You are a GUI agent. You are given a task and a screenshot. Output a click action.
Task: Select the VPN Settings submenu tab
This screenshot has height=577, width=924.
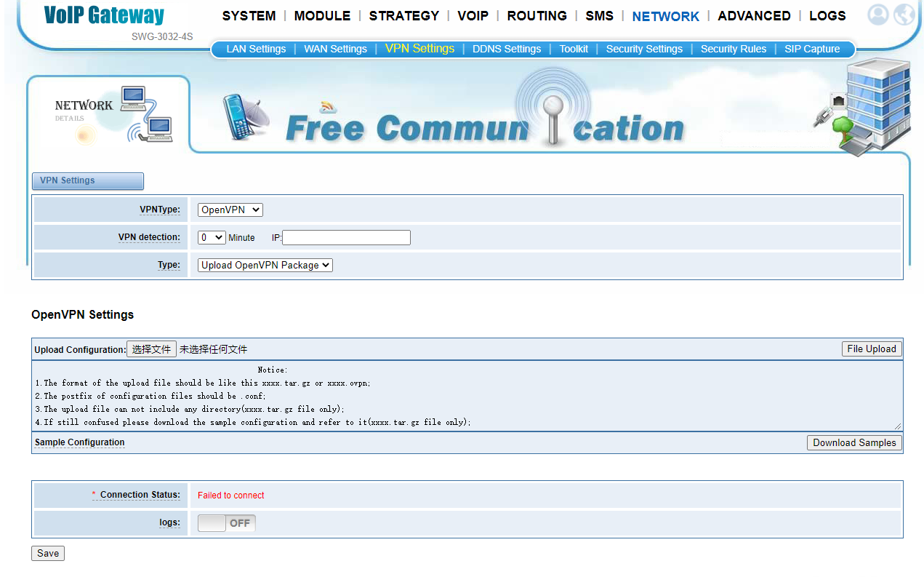(x=419, y=48)
